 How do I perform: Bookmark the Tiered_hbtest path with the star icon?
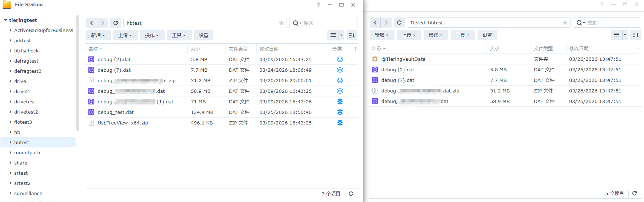tap(565, 23)
